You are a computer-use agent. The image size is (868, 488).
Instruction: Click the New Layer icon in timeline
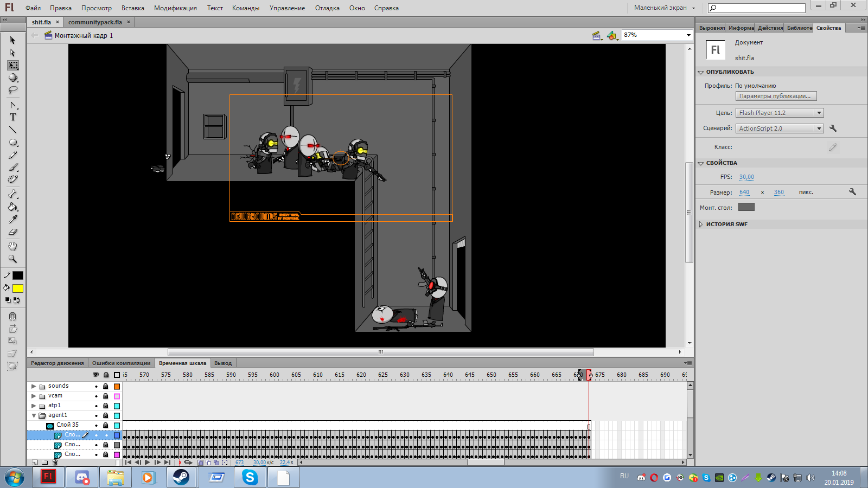coord(35,463)
